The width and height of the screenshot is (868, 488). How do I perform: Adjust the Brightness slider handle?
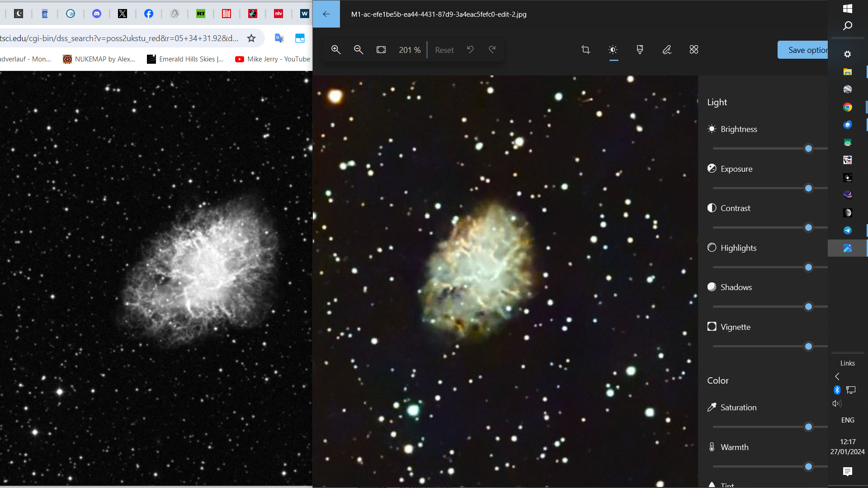[809, 149]
